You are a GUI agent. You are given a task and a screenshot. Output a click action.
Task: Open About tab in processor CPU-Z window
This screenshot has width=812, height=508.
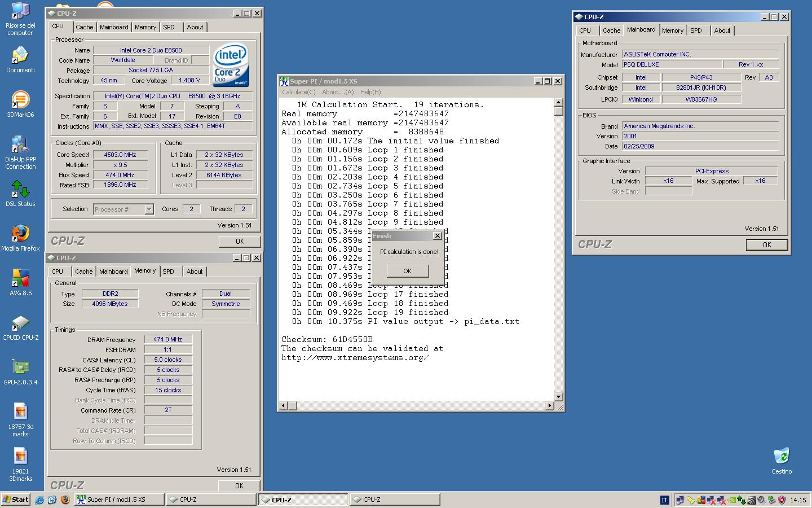click(x=195, y=27)
